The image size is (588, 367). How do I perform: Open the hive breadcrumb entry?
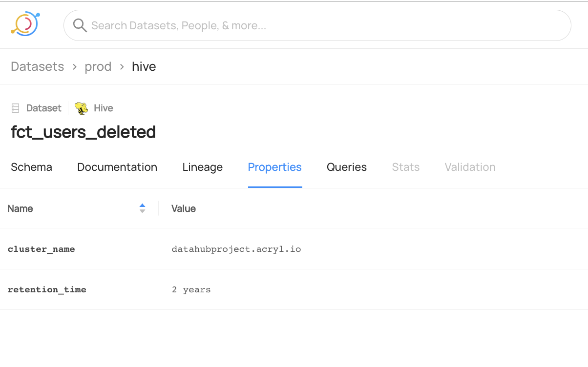tap(144, 66)
